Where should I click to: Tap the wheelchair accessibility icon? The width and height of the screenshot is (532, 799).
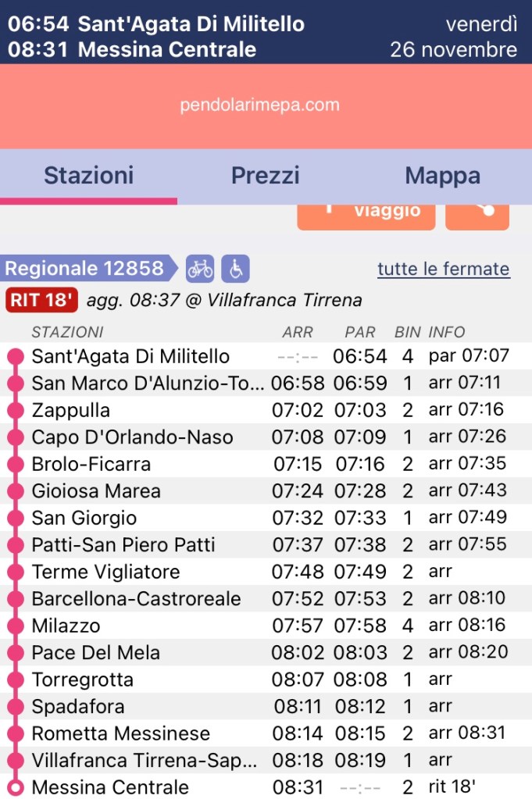coord(235,269)
